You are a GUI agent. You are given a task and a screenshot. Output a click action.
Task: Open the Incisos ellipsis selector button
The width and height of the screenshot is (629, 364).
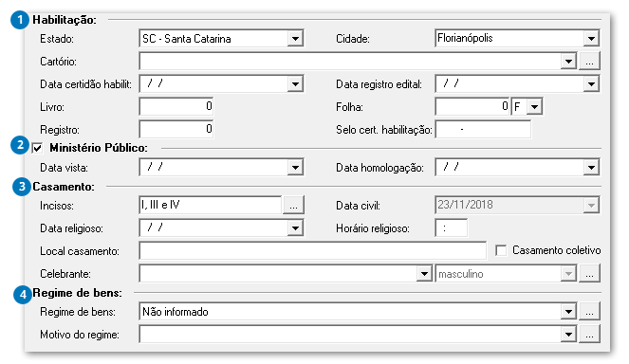point(294,206)
